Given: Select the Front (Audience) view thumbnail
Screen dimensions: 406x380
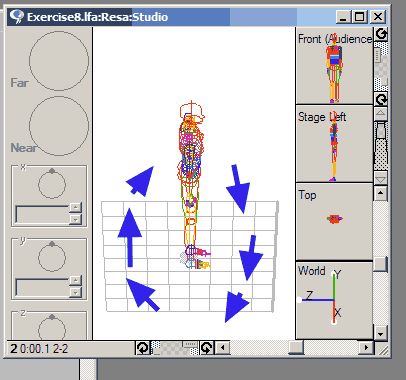Looking at the screenshot, I should tap(334, 66).
